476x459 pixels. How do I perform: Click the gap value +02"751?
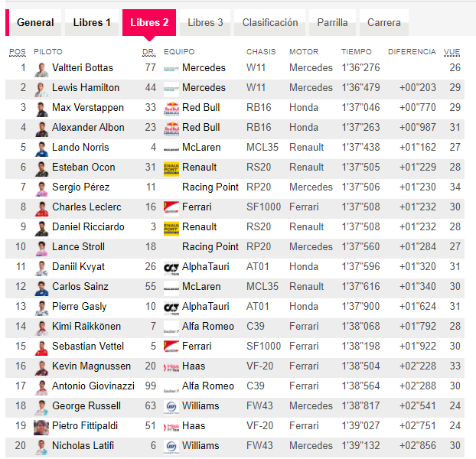click(418, 425)
